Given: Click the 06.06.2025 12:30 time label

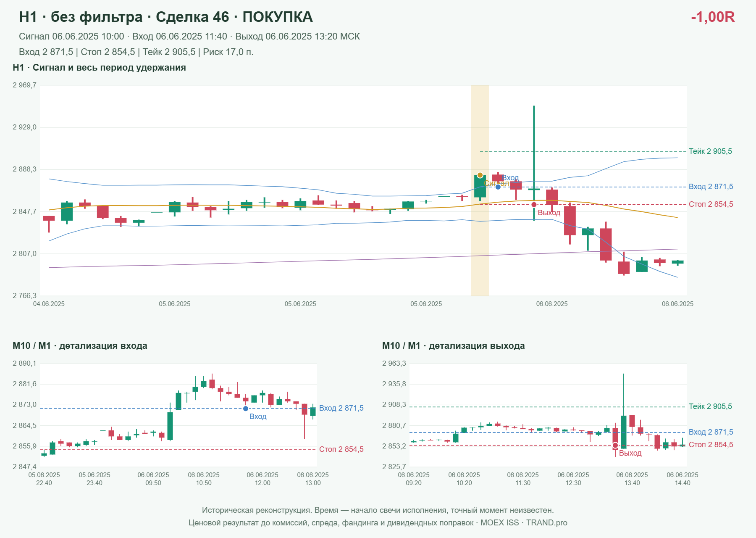Looking at the screenshot, I should click(x=573, y=479).
